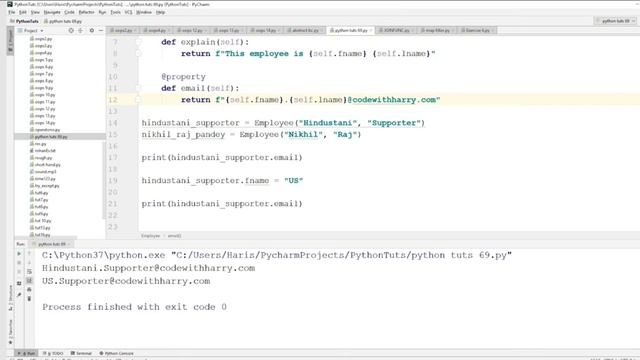
Task: Select try_except.py in project tree
Action: (x=47, y=186)
